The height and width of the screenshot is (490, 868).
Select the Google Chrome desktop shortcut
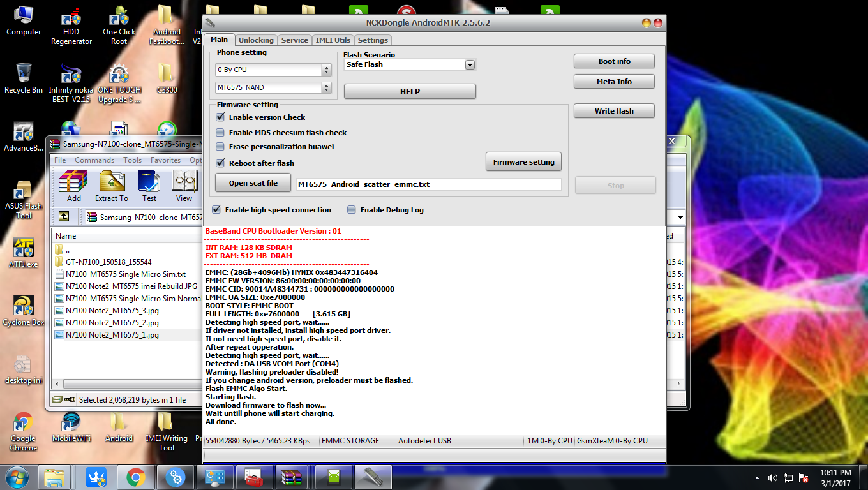coord(24,432)
